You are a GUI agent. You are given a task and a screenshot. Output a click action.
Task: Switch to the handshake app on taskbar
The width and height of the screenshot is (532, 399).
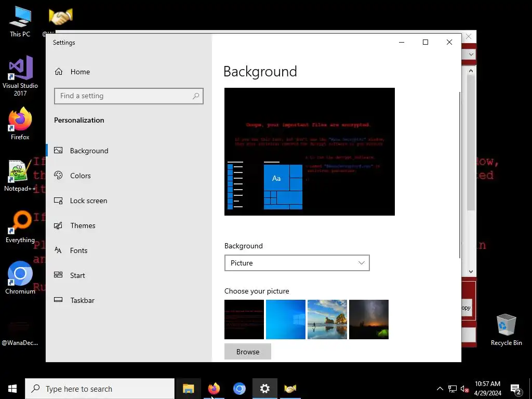pos(290,389)
